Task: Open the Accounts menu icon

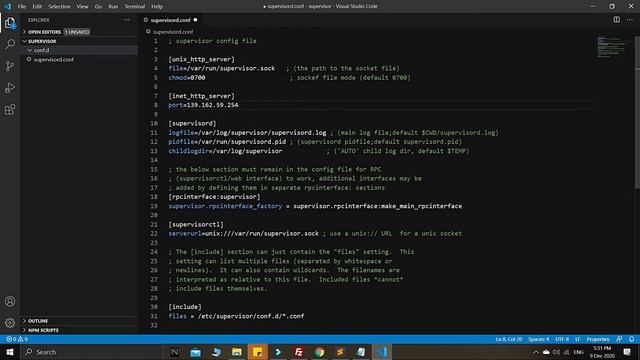Action: tap(10, 302)
